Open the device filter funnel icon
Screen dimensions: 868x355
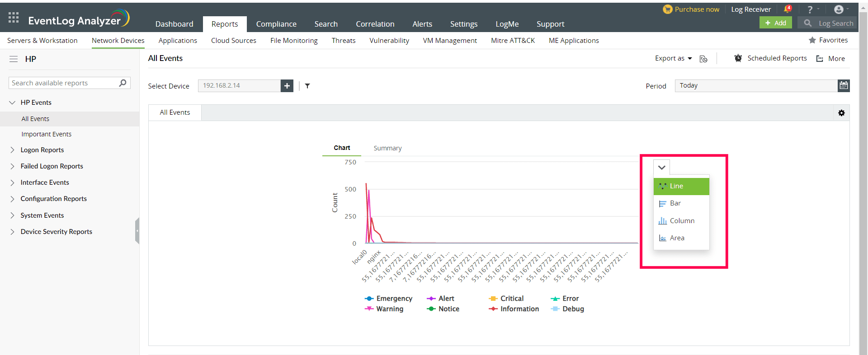tap(307, 86)
